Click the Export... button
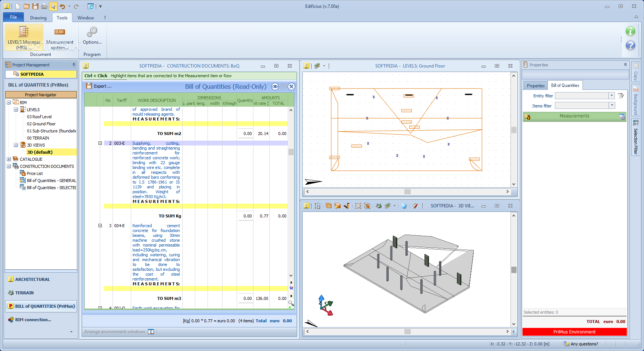Screen dimensions: 644x351 [99, 86]
